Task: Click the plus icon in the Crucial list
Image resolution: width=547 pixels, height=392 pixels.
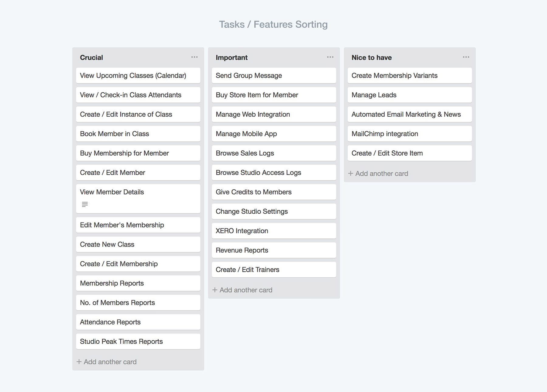Action: coord(79,362)
